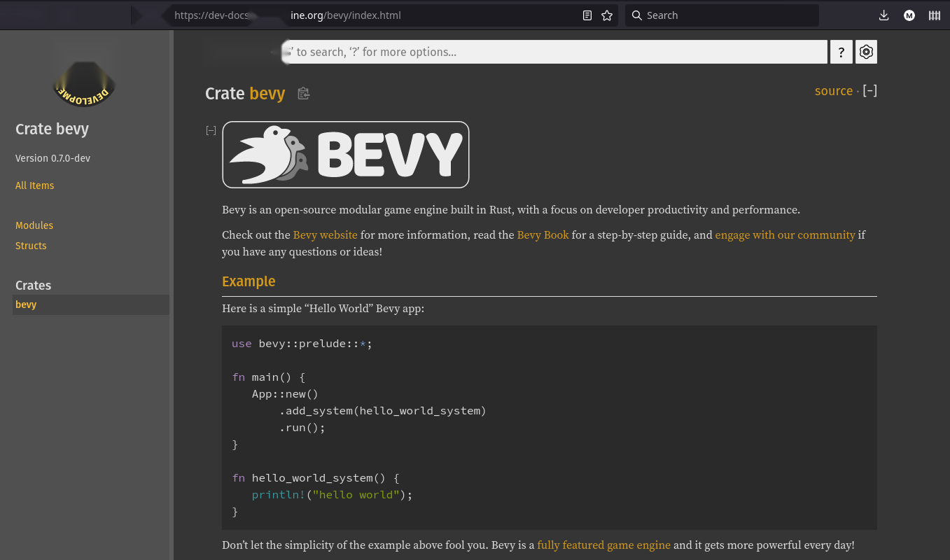Screen dimensions: 950x560
Task: Click the sidebar crate logo image
Action: pyautogui.click(x=85, y=84)
